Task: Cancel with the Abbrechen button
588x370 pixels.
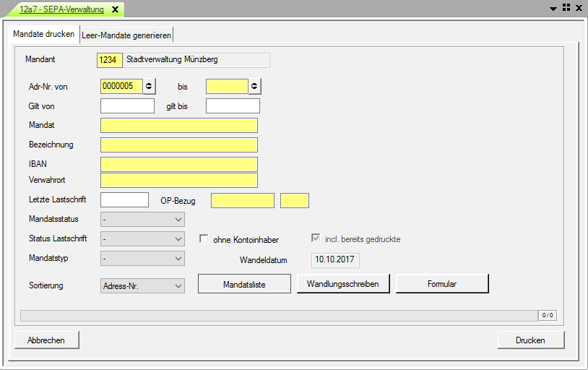Action: click(46, 340)
